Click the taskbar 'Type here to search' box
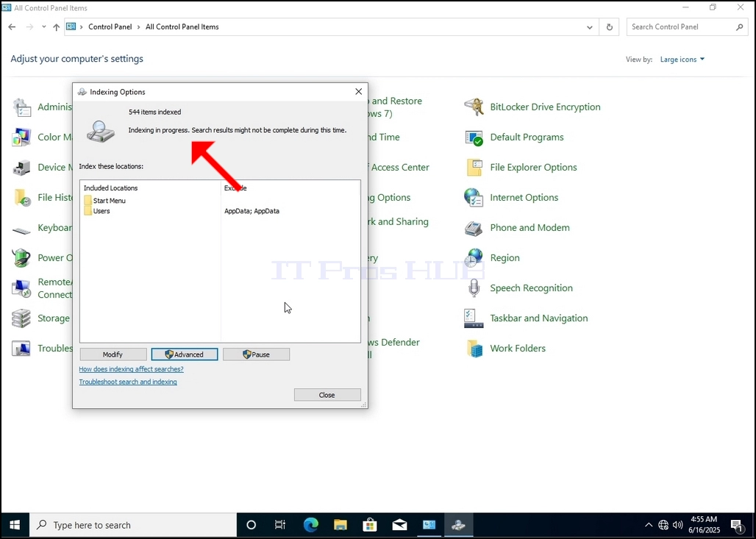This screenshot has width=756, height=539. coord(133,525)
